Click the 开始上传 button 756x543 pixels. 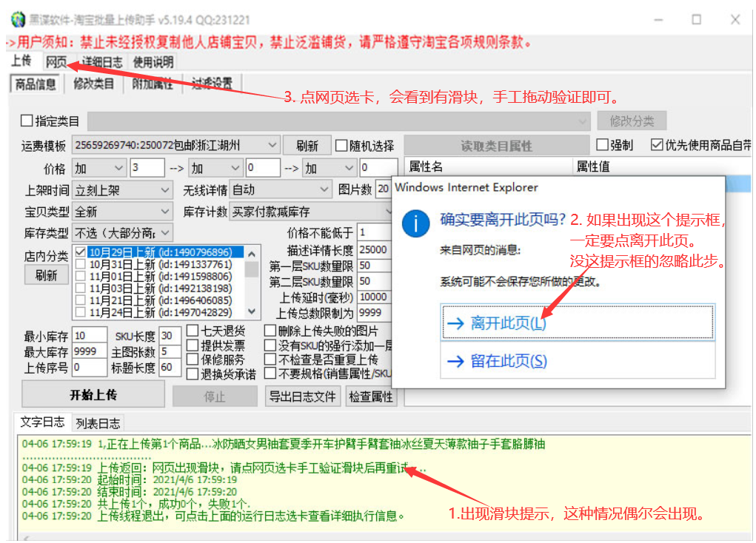coord(93,394)
